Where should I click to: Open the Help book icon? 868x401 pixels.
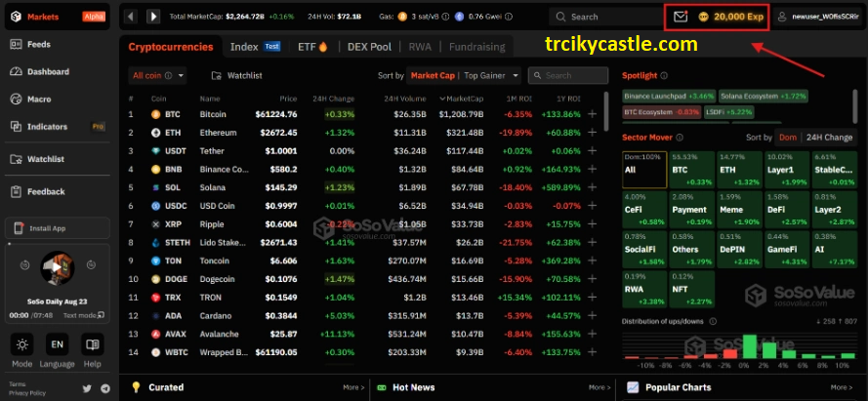pos(93,344)
